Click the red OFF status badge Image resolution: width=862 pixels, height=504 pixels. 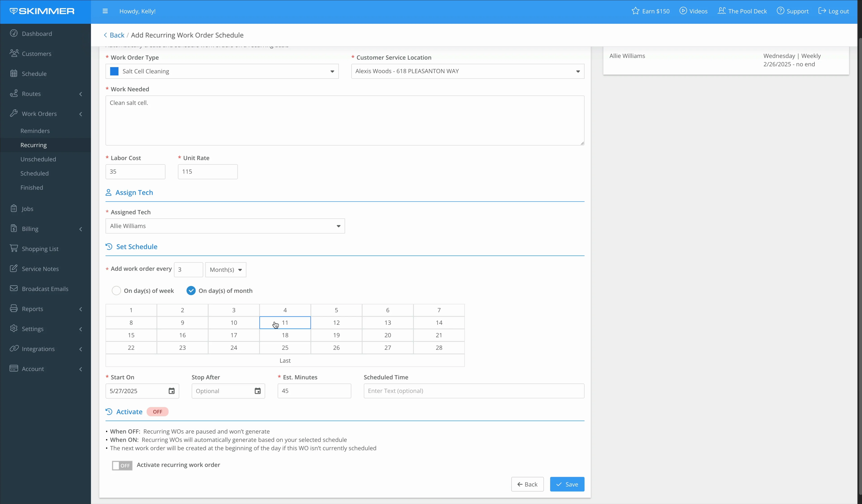[157, 412]
